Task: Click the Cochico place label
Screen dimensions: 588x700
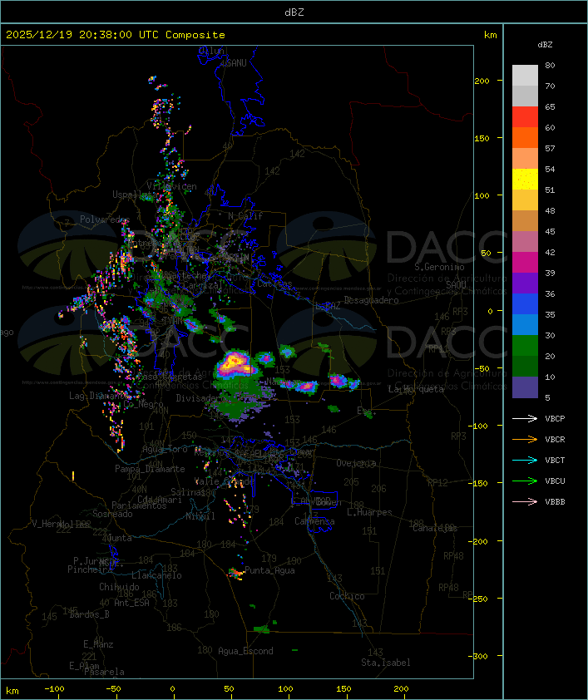Action: [x=347, y=596]
